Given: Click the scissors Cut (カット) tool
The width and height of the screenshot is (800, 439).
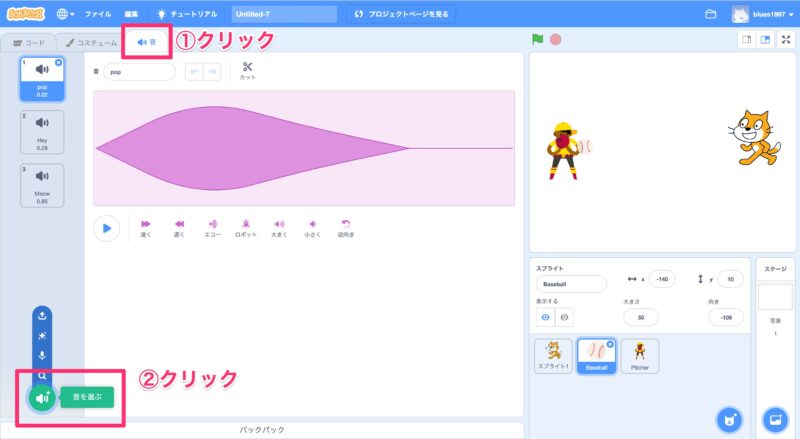Looking at the screenshot, I should coord(247,70).
